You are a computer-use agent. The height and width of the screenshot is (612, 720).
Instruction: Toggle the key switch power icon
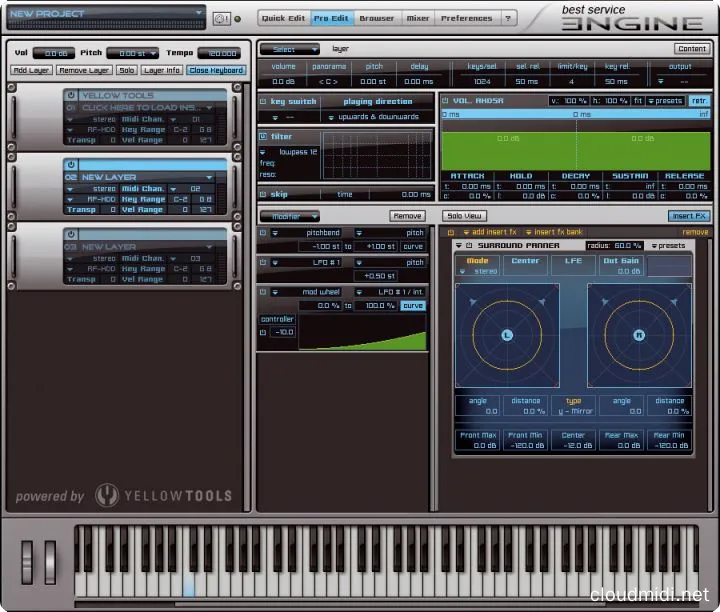click(x=263, y=102)
